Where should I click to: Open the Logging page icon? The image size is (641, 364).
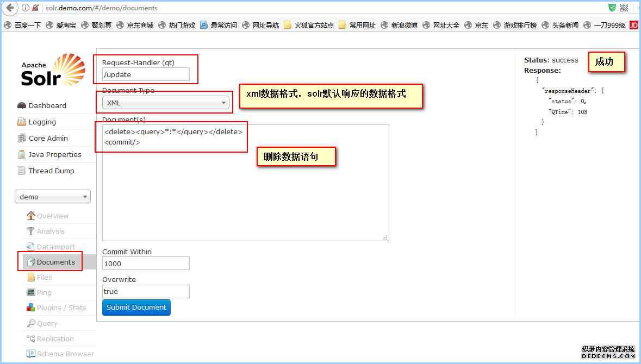click(x=22, y=122)
